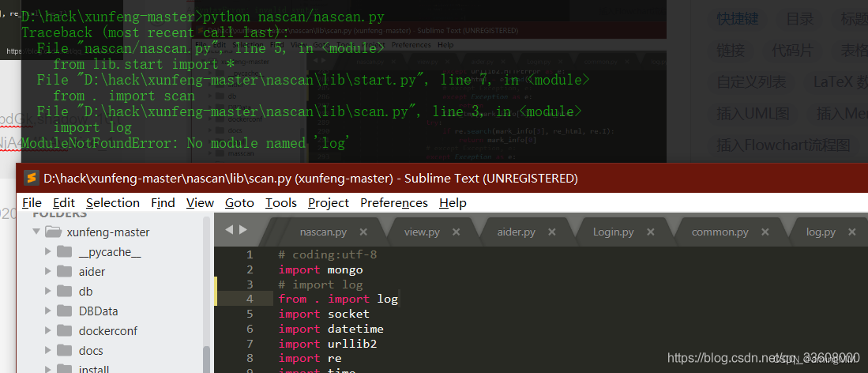Close the common.py tab
This screenshot has width=868, height=373.
tap(765, 232)
